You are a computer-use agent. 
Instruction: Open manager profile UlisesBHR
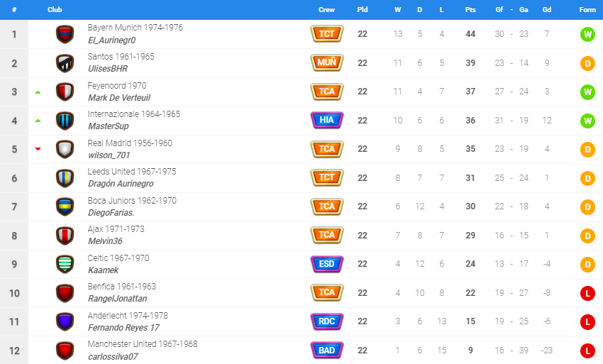point(108,69)
